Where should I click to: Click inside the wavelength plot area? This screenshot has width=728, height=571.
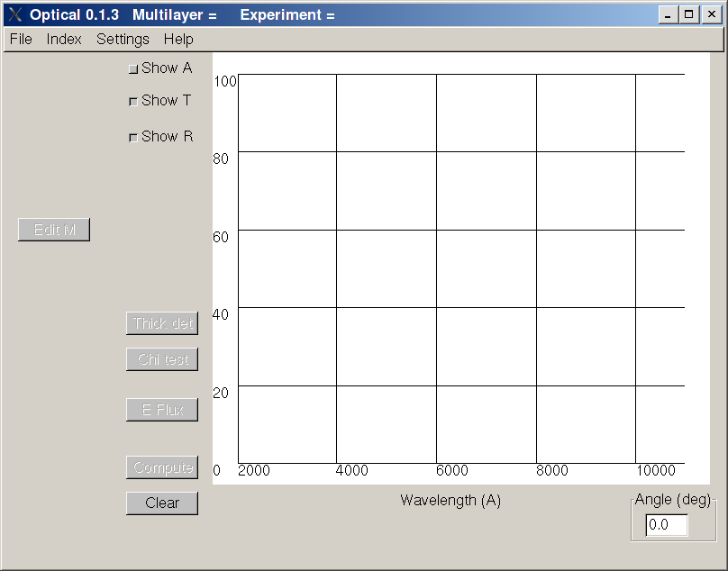pyautogui.click(x=461, y=268)
